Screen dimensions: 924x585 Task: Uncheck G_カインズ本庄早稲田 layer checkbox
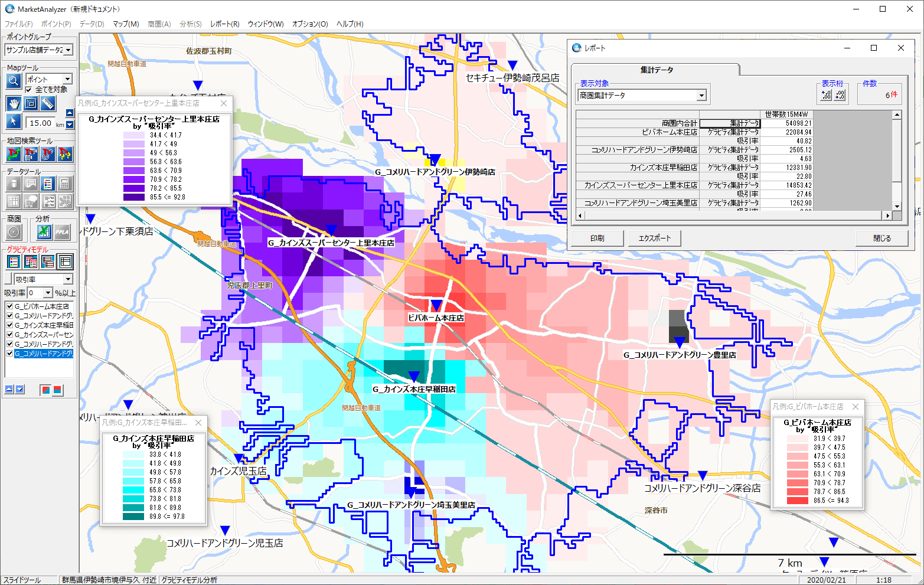tap(9, 325)
